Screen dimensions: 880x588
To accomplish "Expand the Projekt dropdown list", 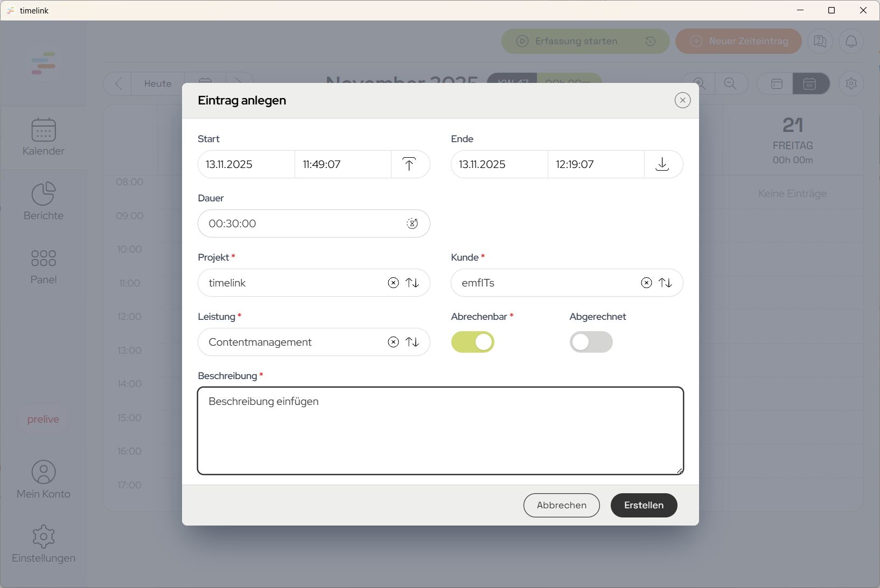I will 413,283.
